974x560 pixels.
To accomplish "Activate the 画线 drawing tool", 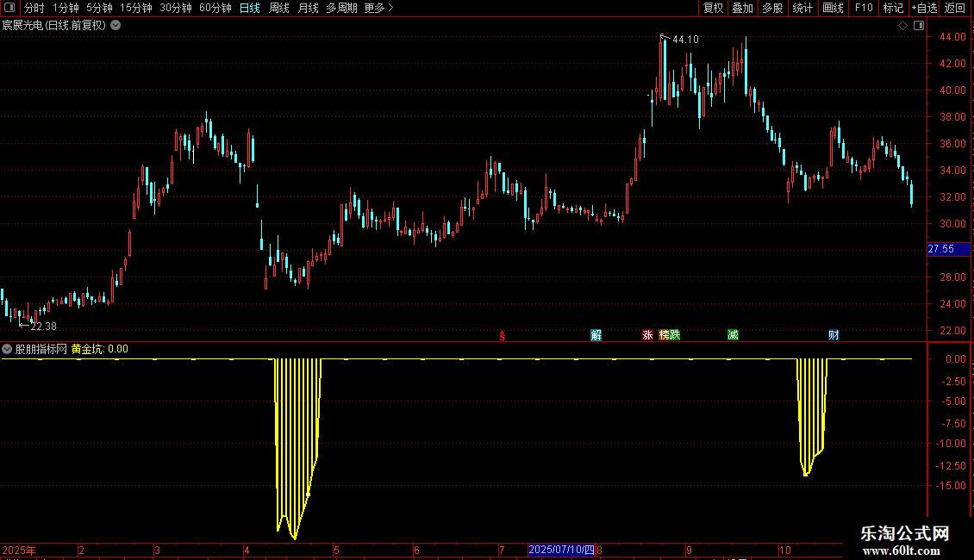I will 833,8.
